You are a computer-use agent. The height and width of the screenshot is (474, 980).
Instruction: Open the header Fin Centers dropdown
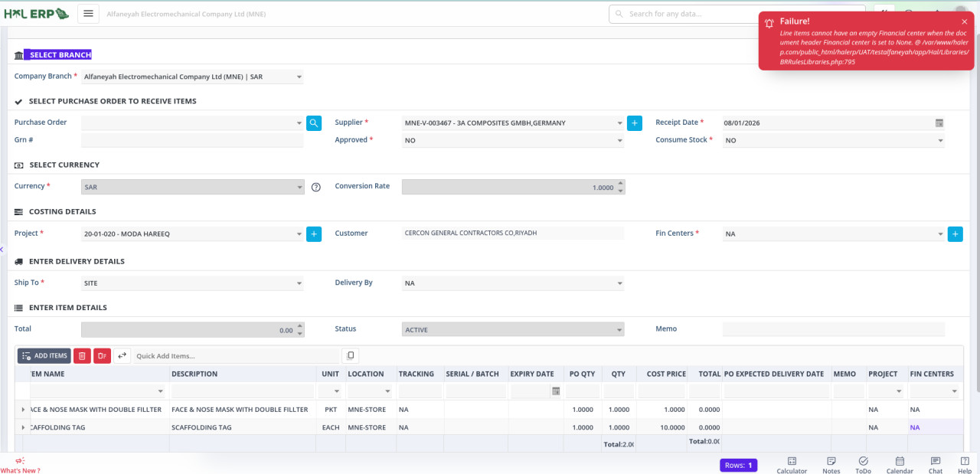pos(833,234)
